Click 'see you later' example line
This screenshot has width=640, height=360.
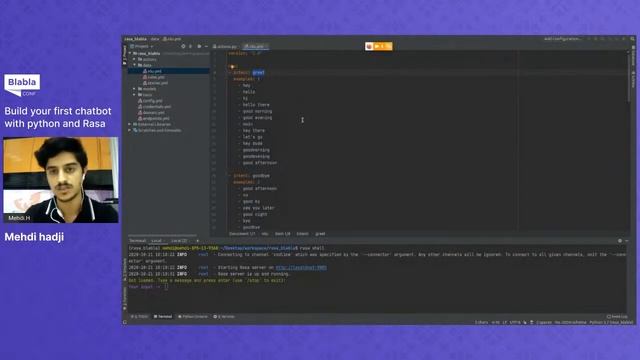pyautogui.click(x=258, y=208)
